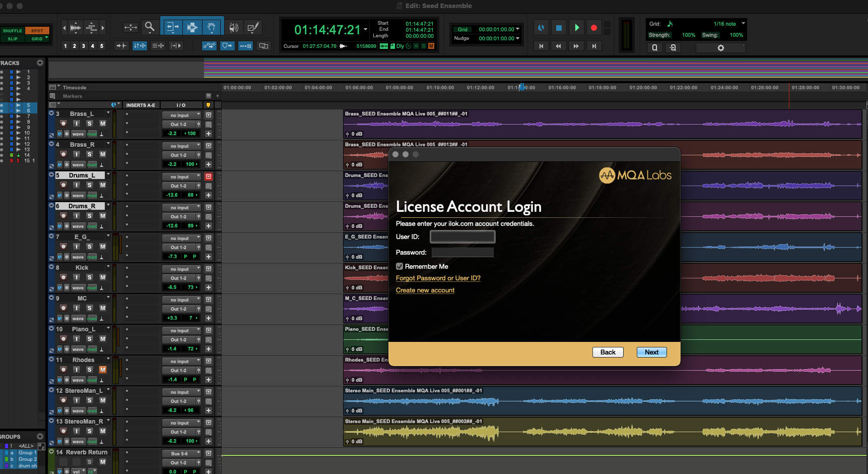Image resolution: width=868 pixels, height=474 pixels.
Task: Open Brass_L no input dropdown
Action: [181, 115]
